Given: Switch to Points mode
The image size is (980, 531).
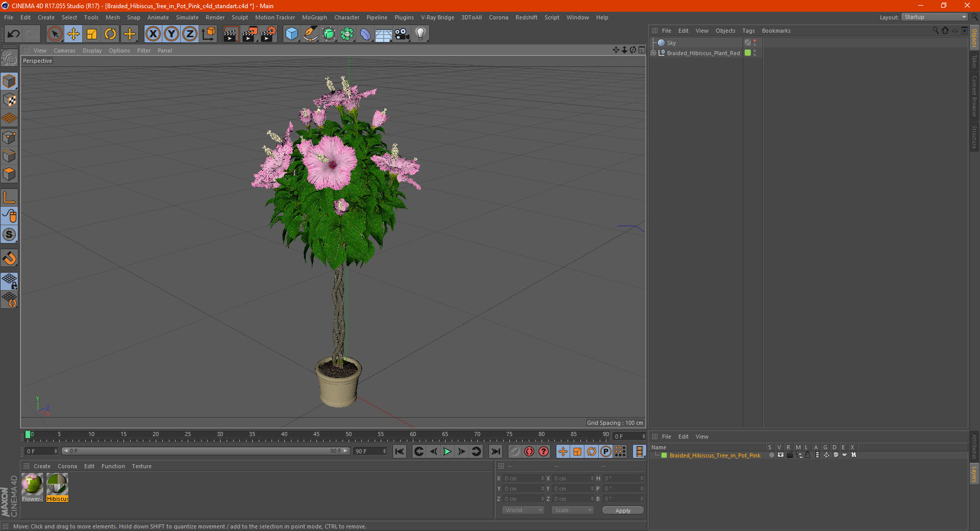Looking at the screenshot, I should point(9,137).
